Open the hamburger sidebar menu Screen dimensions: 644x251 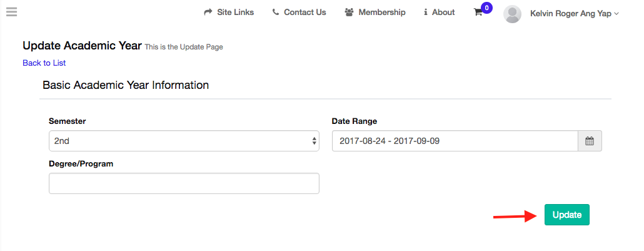[x=11, y=12]
